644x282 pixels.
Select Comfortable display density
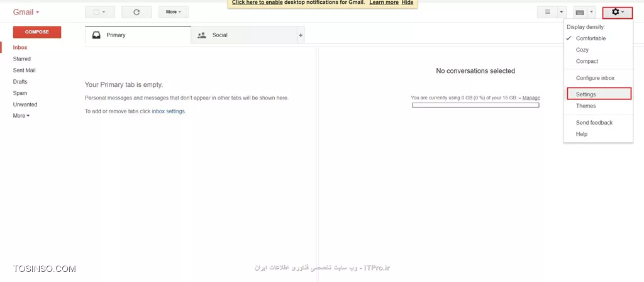point(591,38)
